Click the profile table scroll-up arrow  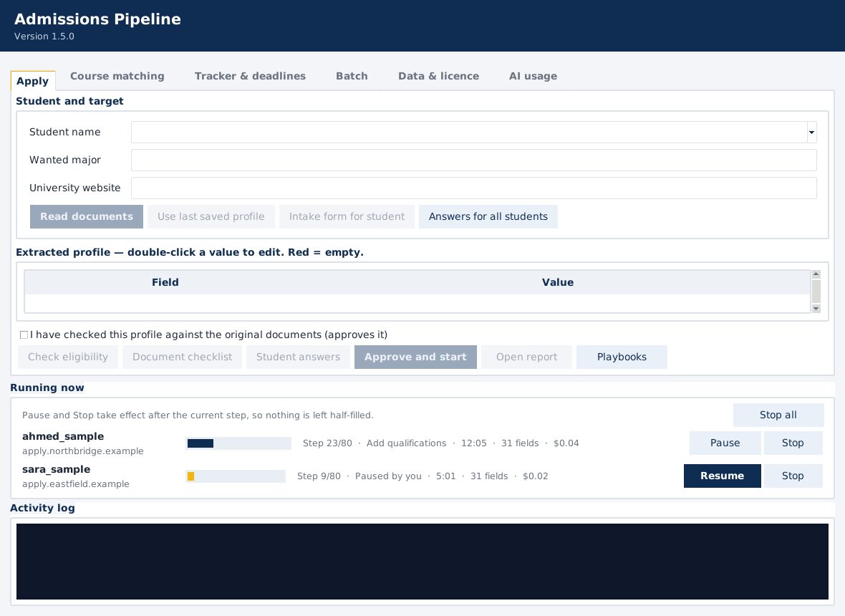[816, 274]
